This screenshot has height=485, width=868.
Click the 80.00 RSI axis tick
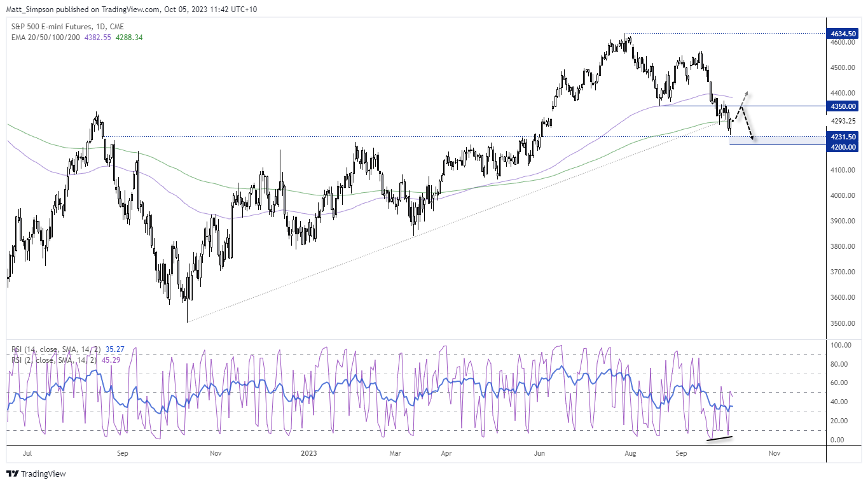[x=839, y=364]
